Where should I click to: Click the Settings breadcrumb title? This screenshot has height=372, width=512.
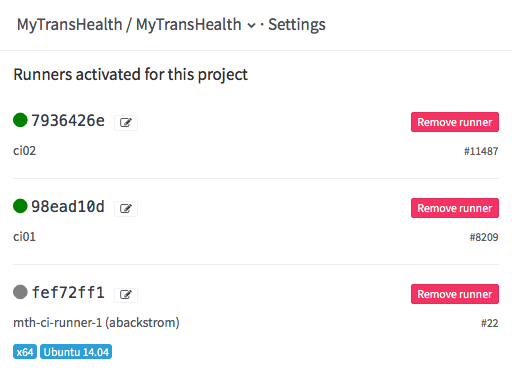297,25
